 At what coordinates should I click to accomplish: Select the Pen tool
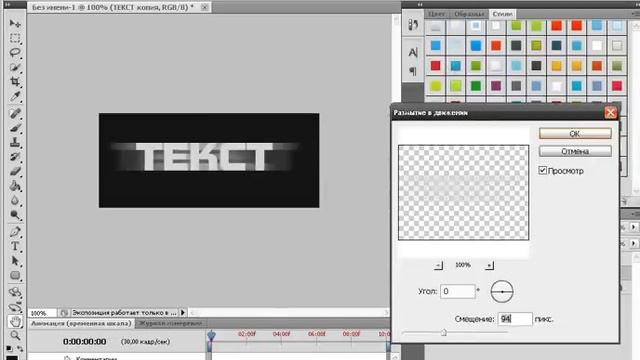point(15,232)
